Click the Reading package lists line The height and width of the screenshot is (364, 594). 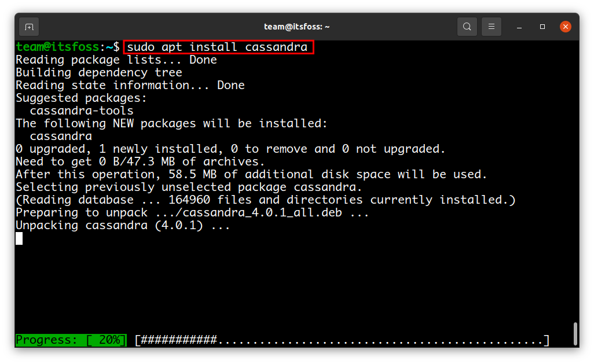coord(116,60)
